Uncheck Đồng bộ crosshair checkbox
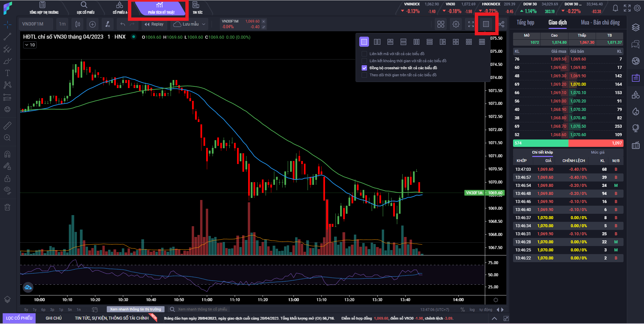 364,68
